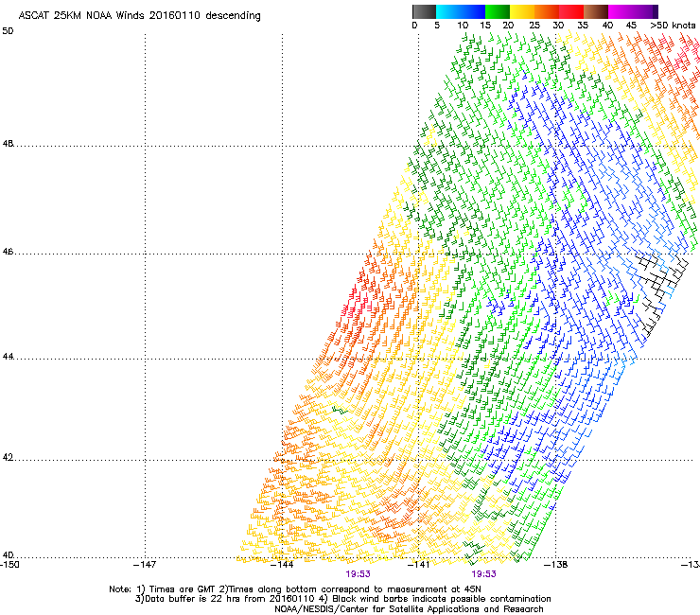Select the longitude axis label '-144'
Screen dimensions: 700x615
pyautogui.click(x=282, y=565)
